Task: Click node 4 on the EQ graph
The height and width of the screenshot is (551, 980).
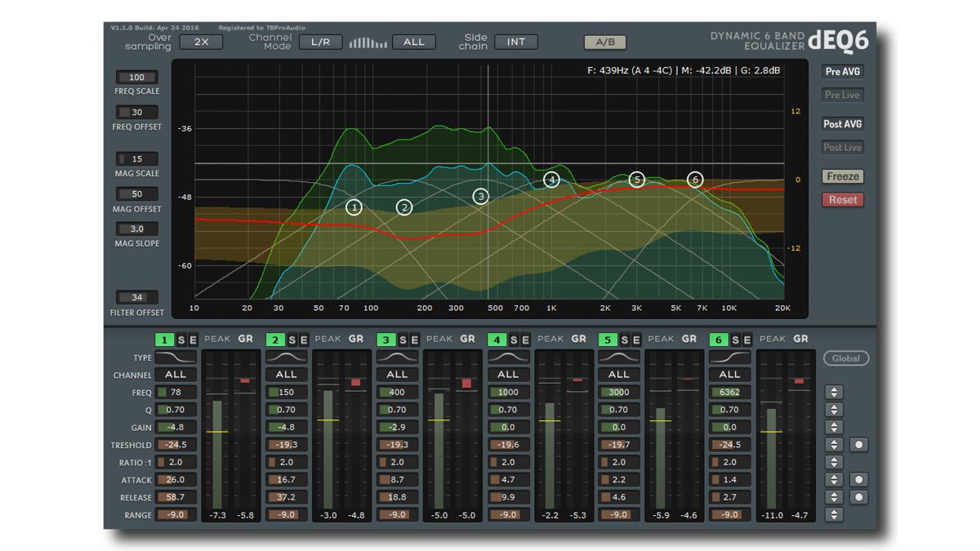Action: [551, 178]
